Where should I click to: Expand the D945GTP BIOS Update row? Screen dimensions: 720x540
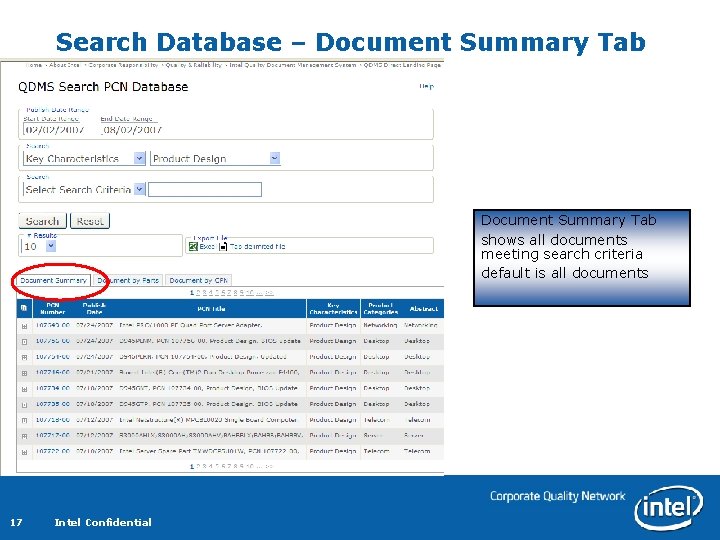(24, 405)
